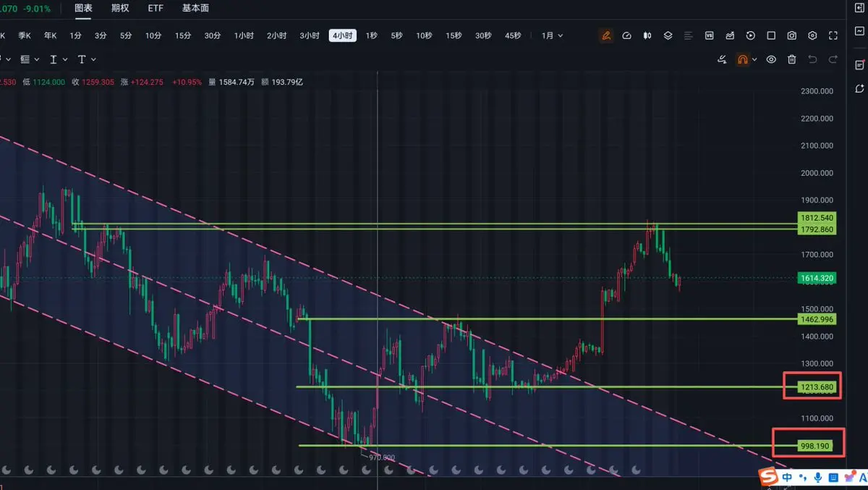This screenshot has height=490, width=868.
Task: Enter fullscreen with the corner-brackets icon
Action: [x=833, y=35]
